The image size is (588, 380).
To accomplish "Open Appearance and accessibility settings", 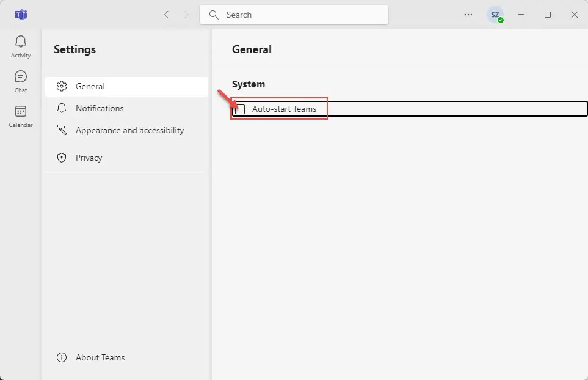I will click(126, 130).
